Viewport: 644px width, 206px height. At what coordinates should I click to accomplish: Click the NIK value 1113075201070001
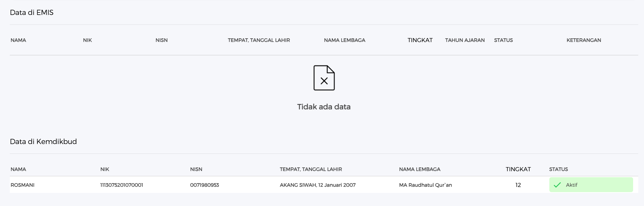(121, 185)
